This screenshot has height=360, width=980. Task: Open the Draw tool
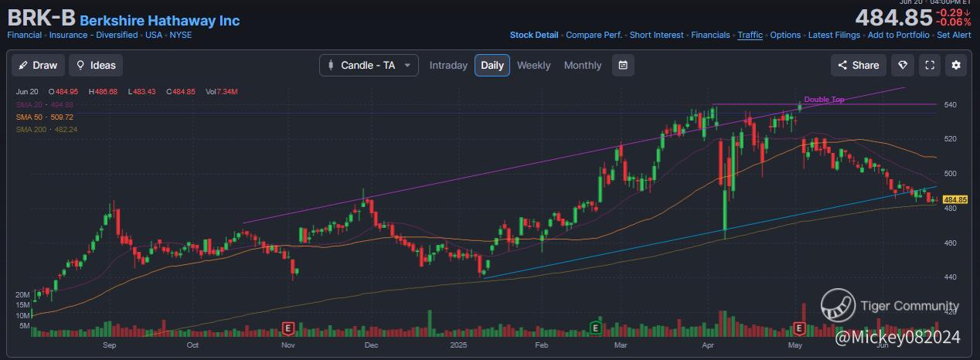click(x=37, y=65)
